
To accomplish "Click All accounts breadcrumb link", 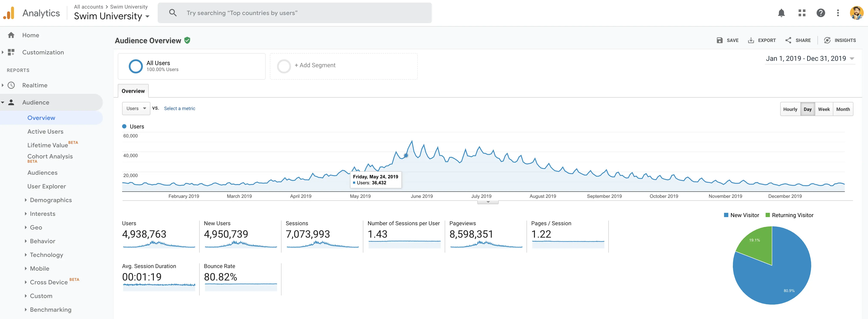I will coord(89,7).
